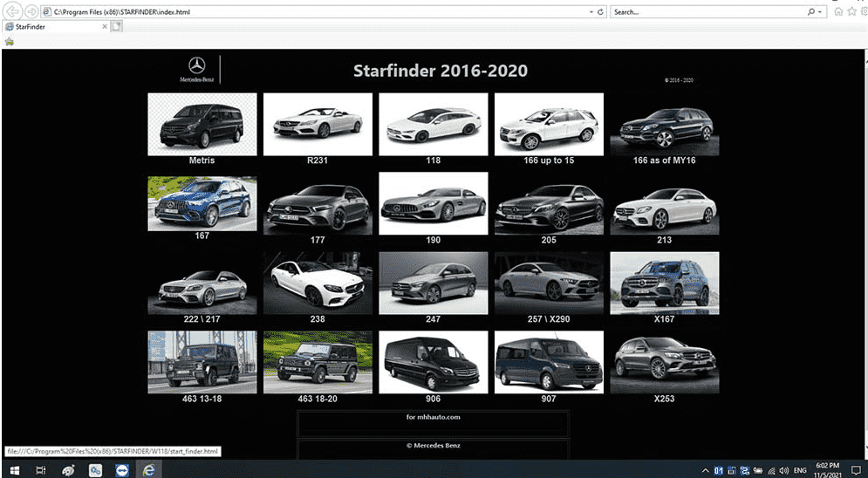Screen dimensions: 868x478
Task: Open the Favorites star icon in the toolbar
Action: point(852,11)
